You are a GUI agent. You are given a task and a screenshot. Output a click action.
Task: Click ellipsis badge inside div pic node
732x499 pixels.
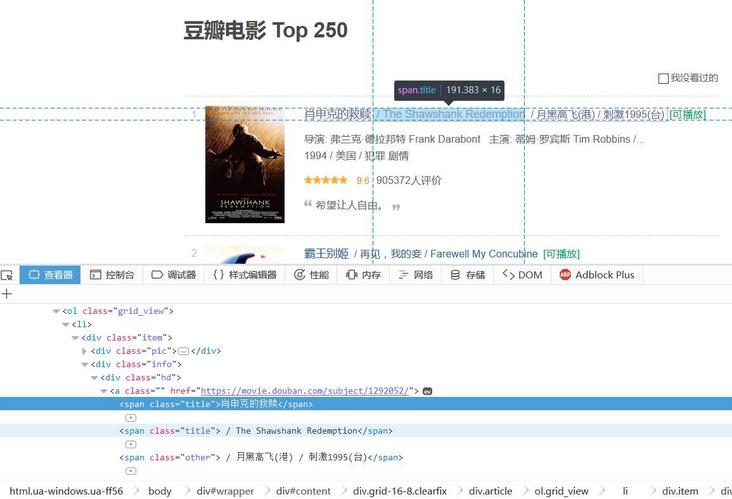pyautogui.click(x=183, y=351)
